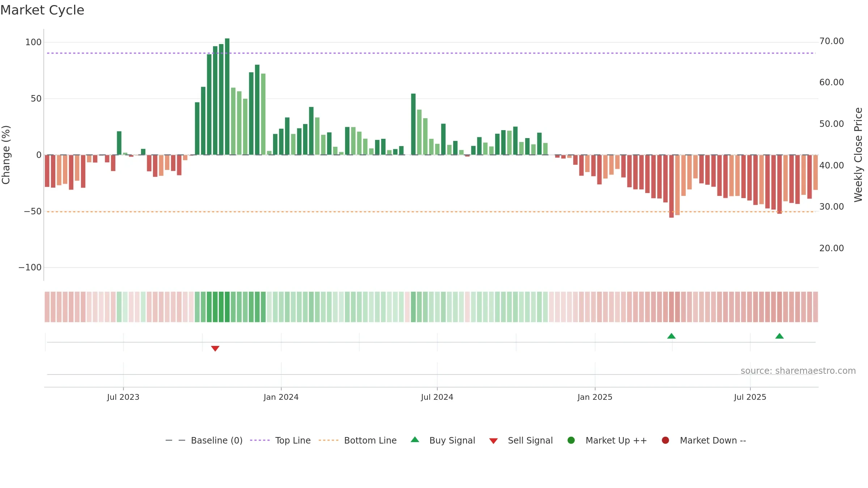The image size is (868, 488).
Task: Click the orange dotted bottom line sample
Action: (x=328, y=440)
